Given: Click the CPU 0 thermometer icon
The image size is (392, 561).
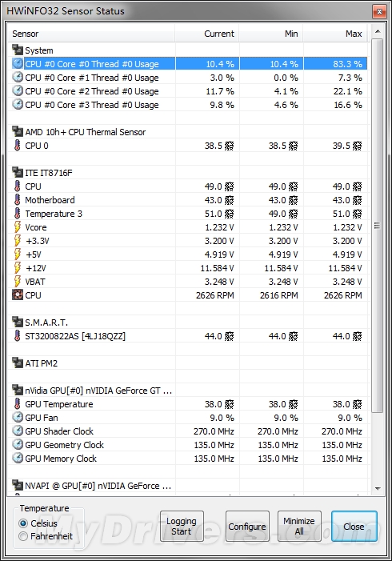Looking at the screenshot, I should [x=17, y=146].
